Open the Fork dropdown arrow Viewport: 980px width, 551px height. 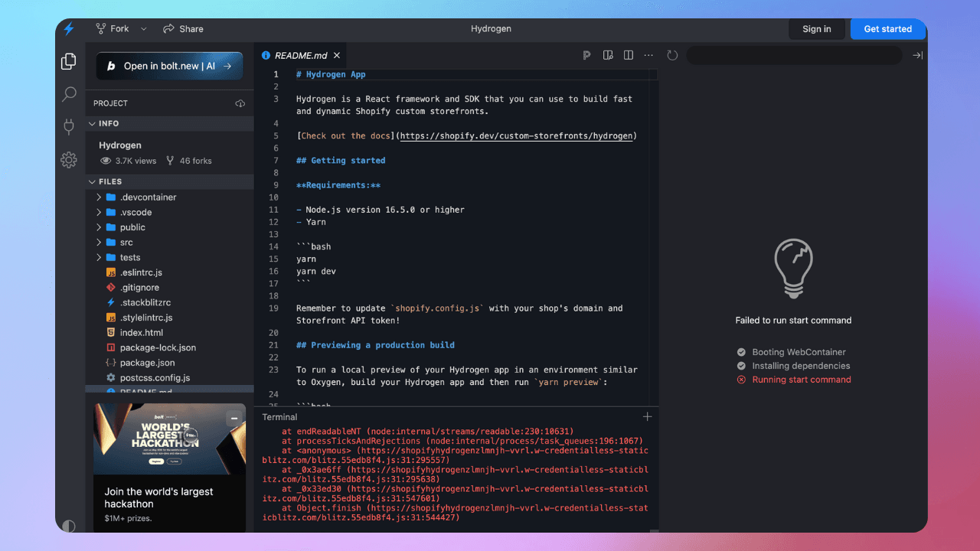click(143, 29)
